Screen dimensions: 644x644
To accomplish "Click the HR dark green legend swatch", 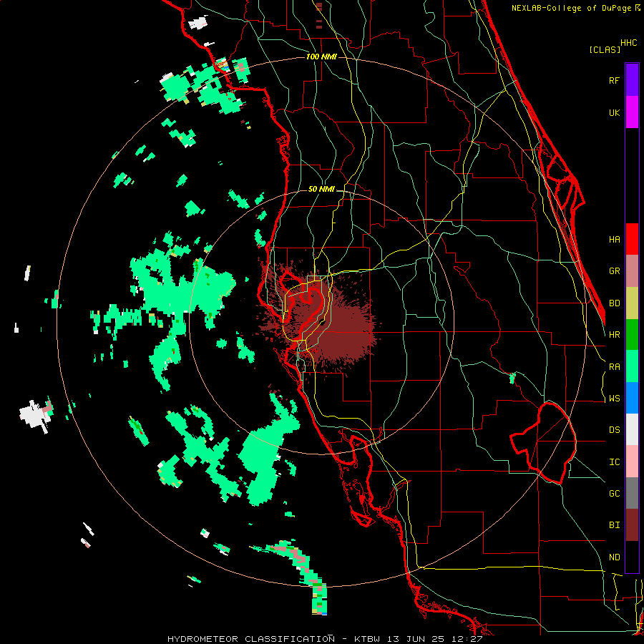I will (x=632, y=334).
